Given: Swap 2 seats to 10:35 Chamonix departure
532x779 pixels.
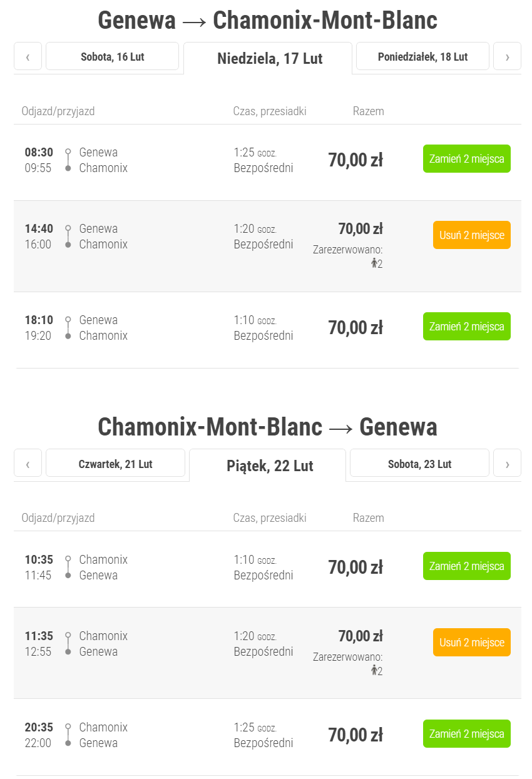Looking at the screenshot, I should pyautogui.click(x=466, y=566).
